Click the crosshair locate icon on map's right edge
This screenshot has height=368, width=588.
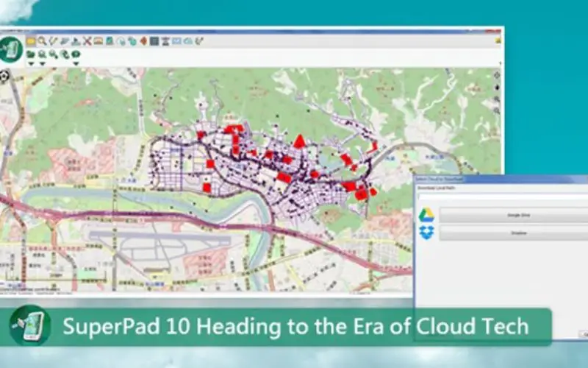tap(497, 76)
